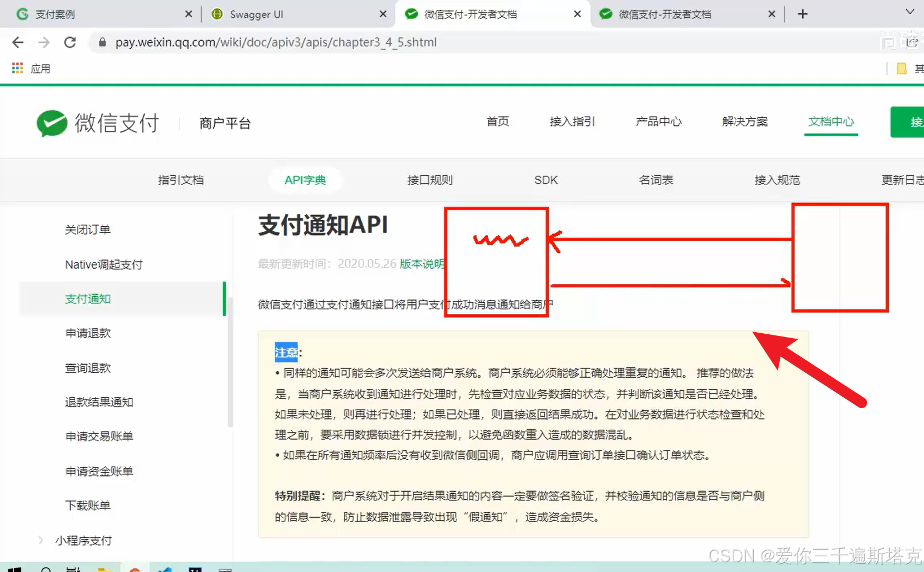Click the 小程序支付 sidebar label
Viewport: 924px width, 572px height.
tap(84, 541)
